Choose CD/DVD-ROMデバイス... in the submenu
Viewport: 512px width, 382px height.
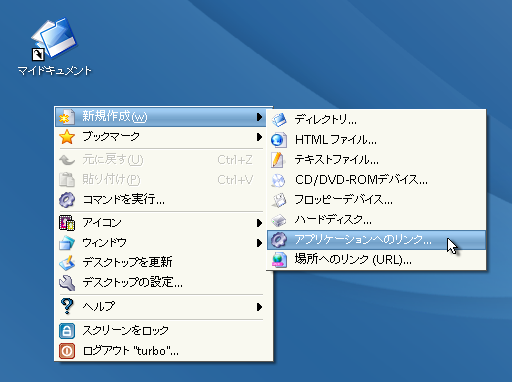pos(376,180)
